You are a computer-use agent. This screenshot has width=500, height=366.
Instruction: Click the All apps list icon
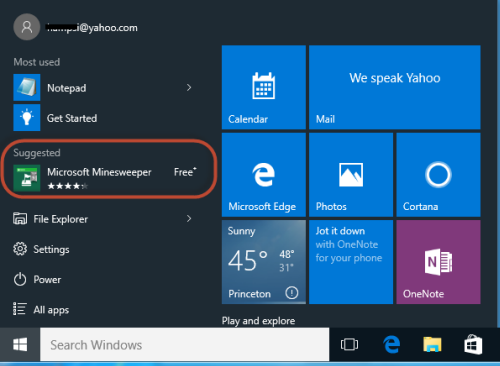click(x=20, y=309)
